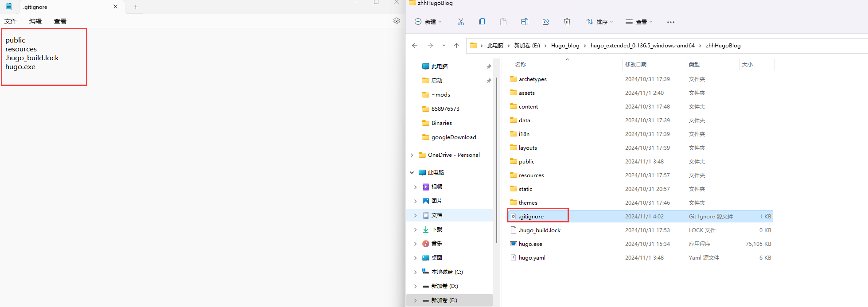
Task: Expand OneDrive - Personal tree node
Action: click(412, 155)
